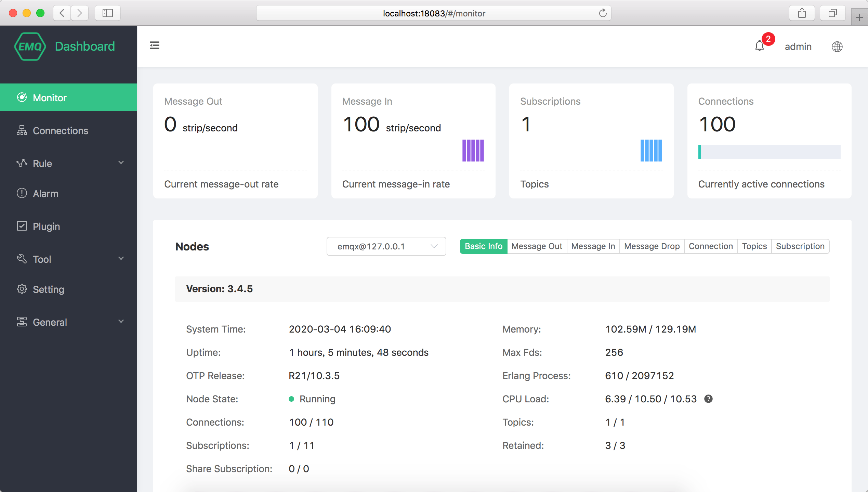This screenshot has width=868, height=492.
Task: Click the hamburger menu collapse icon
Action: (x=155, y=46)
